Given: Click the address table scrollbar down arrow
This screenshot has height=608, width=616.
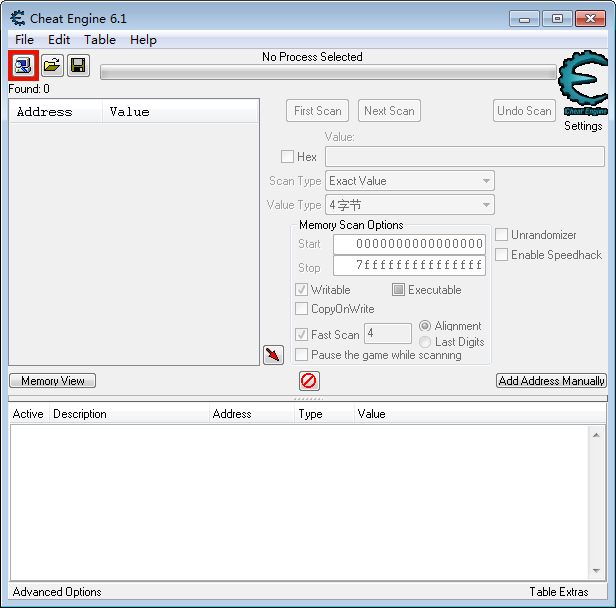Looking at the screenshot, I should click(x=596, y=571).
